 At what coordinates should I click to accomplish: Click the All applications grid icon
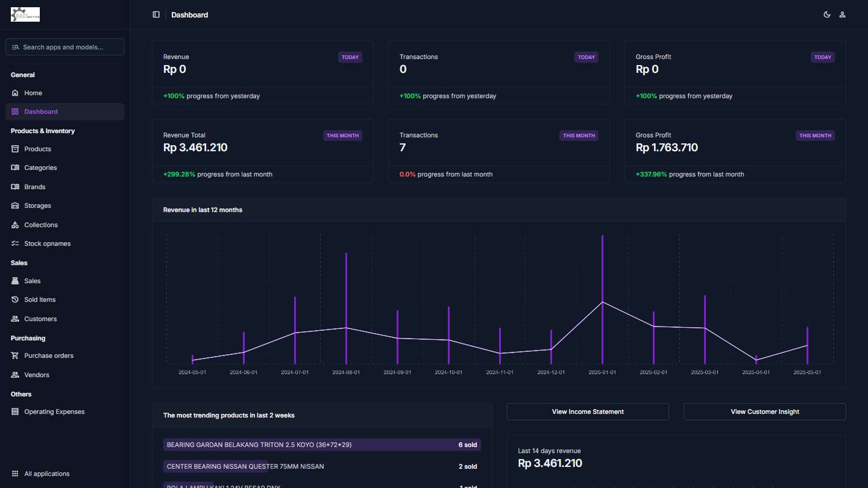pos(15,474)
